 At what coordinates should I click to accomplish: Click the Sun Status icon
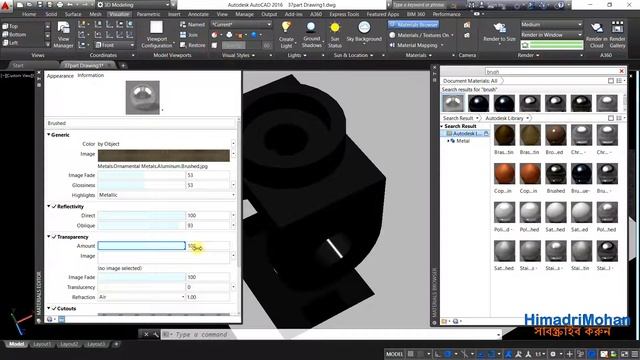tap(335, 27)
